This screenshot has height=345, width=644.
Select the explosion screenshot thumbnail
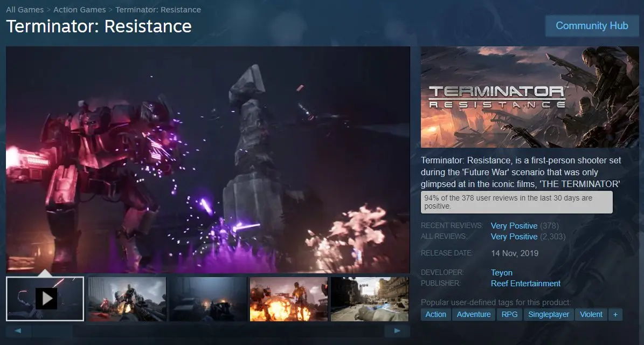[288, 299]
